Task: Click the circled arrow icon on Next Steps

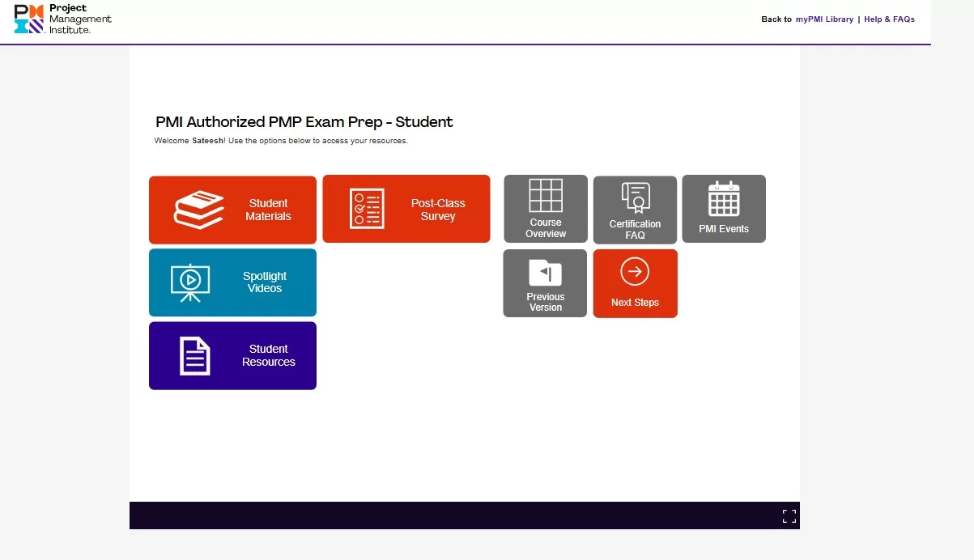Action: (635, 272)
